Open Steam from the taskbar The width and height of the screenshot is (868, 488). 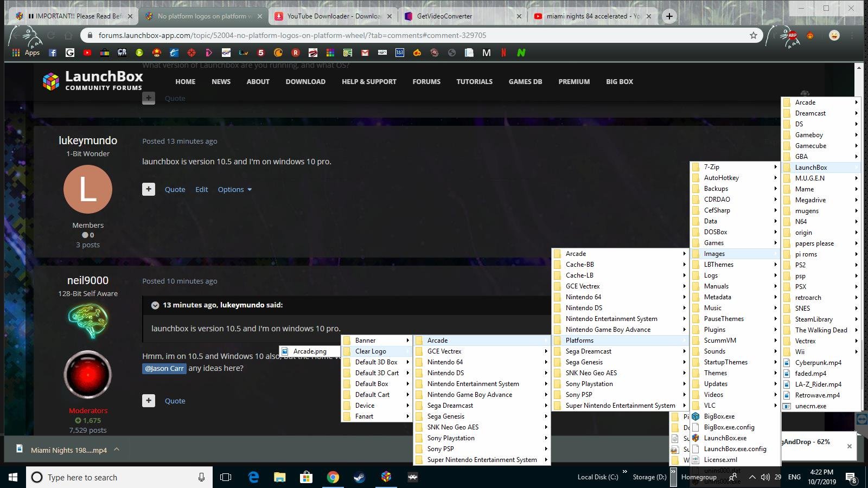[359, 477]
